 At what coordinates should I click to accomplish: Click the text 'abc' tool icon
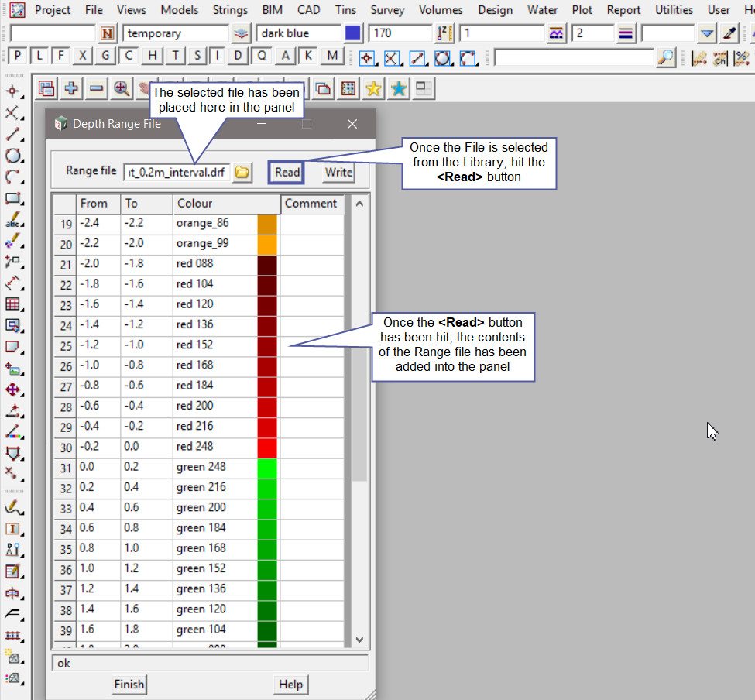pos(12,221)
